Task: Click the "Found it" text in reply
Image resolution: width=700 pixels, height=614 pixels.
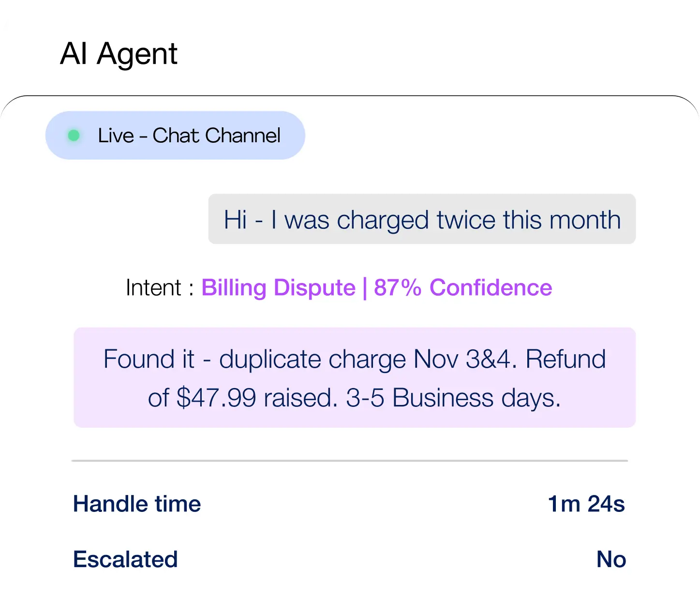Action: pos(149,359)
